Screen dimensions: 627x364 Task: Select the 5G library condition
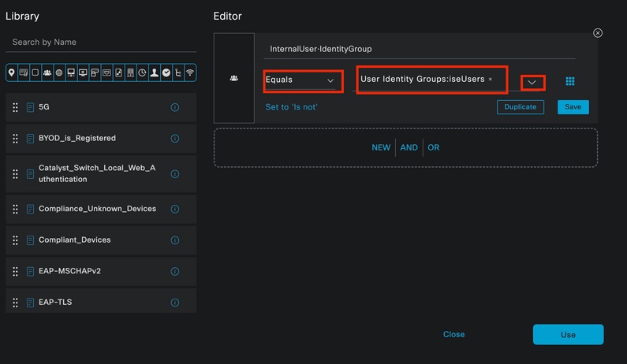(x=101, y=107)
